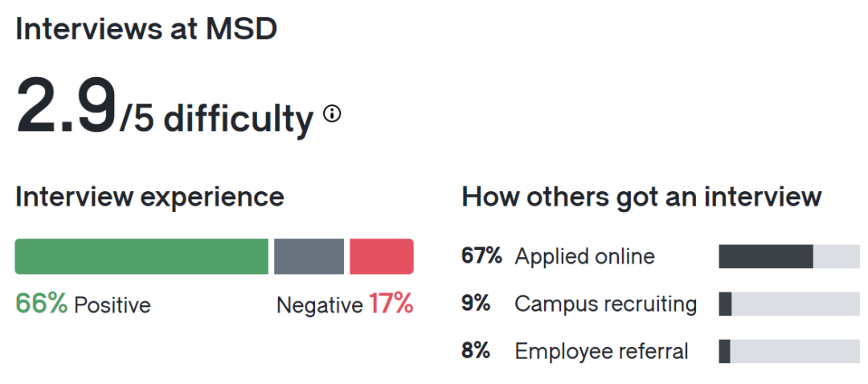Image resolution: width=868 pixels, height=384 pixels.
Task: Select the gray neutral experience segment
Action: pos(309,256)
